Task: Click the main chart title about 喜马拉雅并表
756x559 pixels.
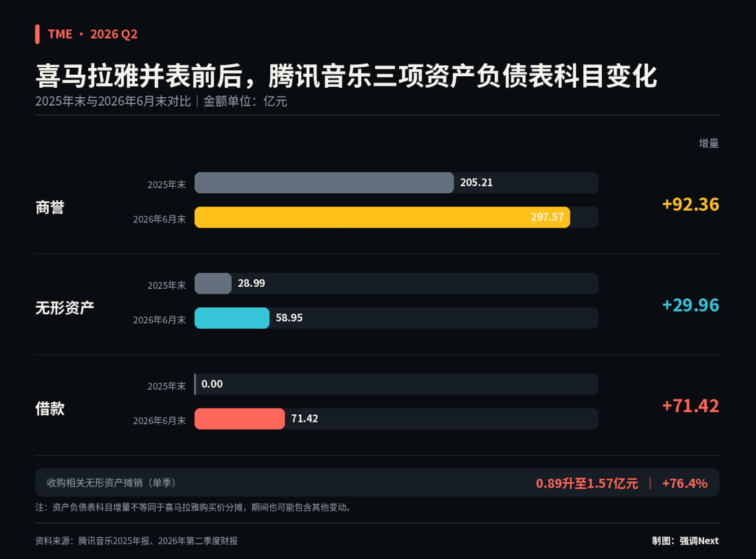Action: [346, 76]
